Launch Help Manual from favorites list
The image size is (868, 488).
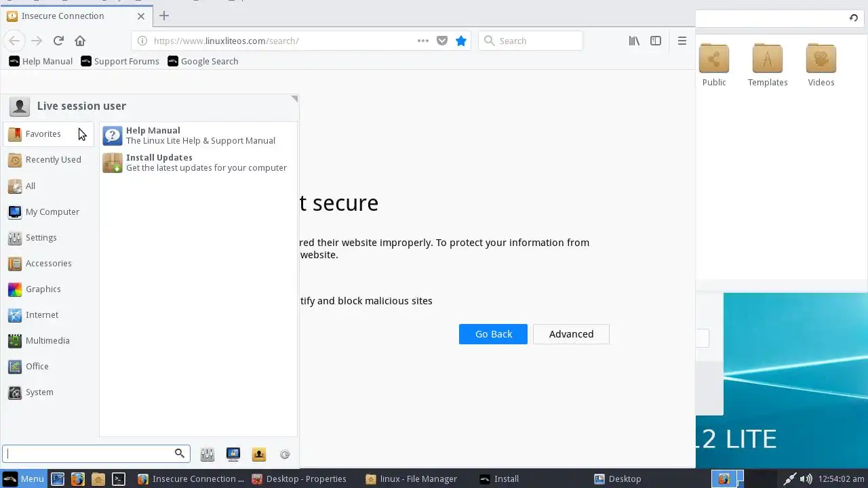(x=198, y=136)
